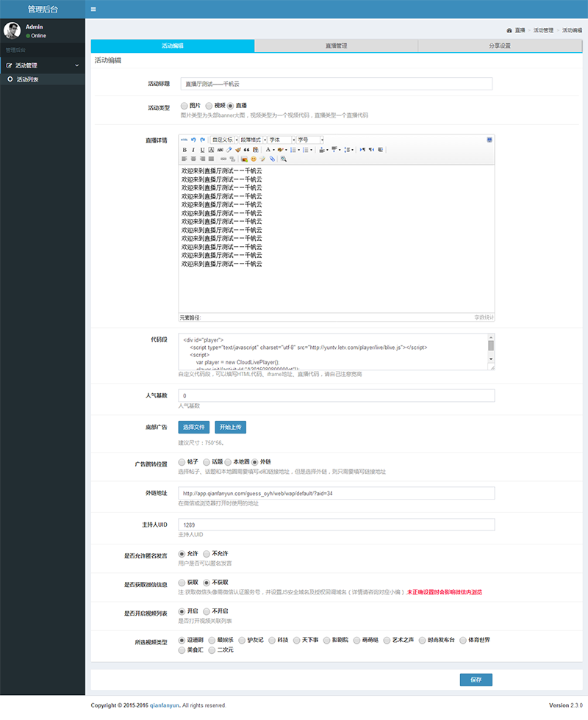Expand paragraph spacing before dropdown arrow
This screenshot has height=720, width=588.
pos(327,150)
